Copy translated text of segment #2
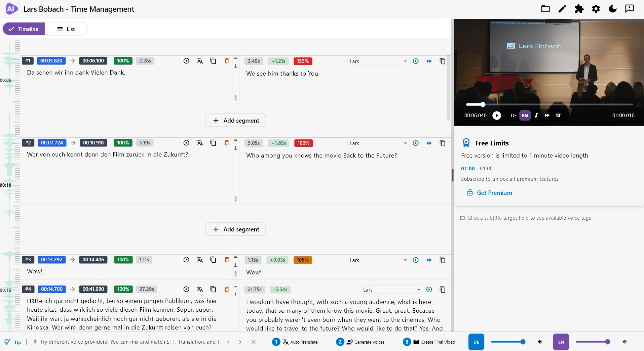This screenshot has width=644, height=351. pyautogui.click(x=443, y=143)
